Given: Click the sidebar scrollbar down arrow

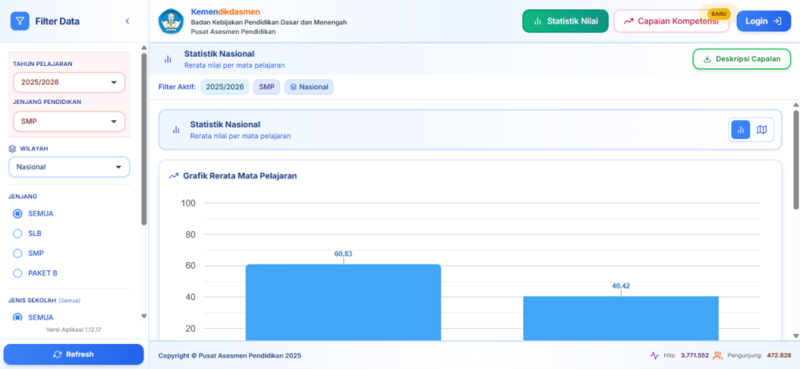Looking at the screenshot, I should coord(144,316).
